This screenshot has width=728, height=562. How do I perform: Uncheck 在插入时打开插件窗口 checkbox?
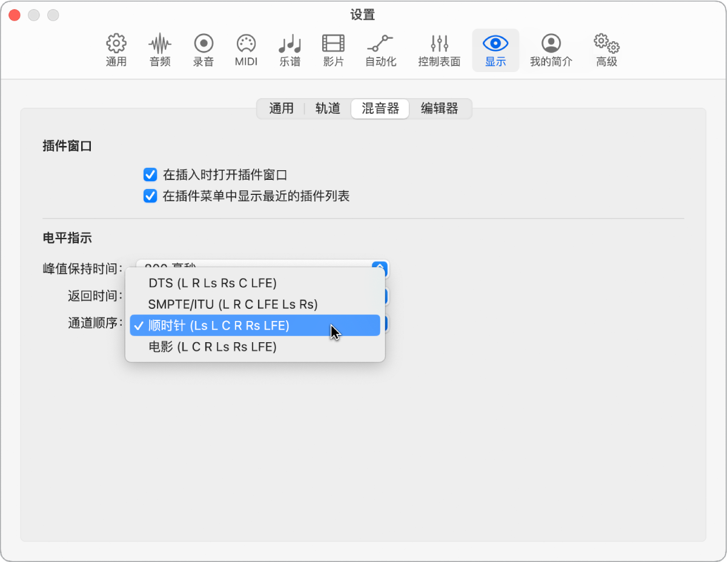coord(150,175)
